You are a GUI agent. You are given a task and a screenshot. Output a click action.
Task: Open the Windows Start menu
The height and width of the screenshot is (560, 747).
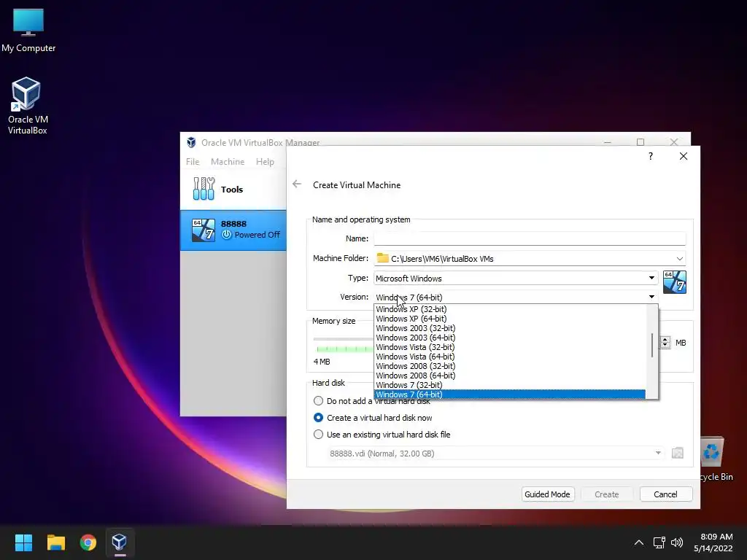coord(23,542)
